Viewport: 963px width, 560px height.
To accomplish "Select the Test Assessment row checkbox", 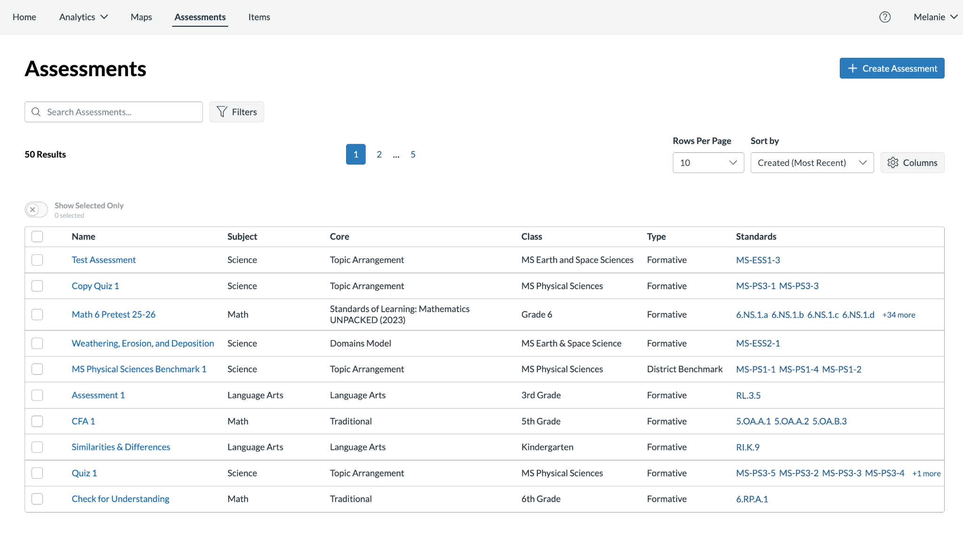I will pyautogui.click(x=37, y=260).
